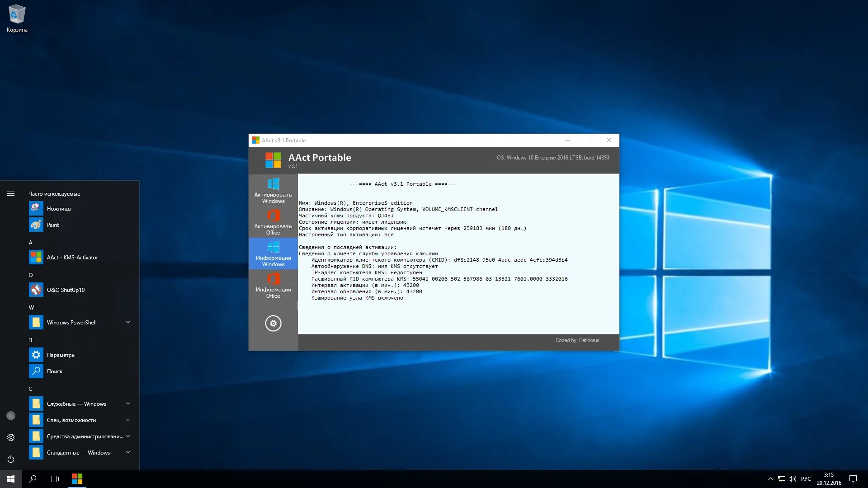Open Информация Windows tab in AAct
Image resolution: width=868 pixels, height=488 pixels.
coord(273,253)
